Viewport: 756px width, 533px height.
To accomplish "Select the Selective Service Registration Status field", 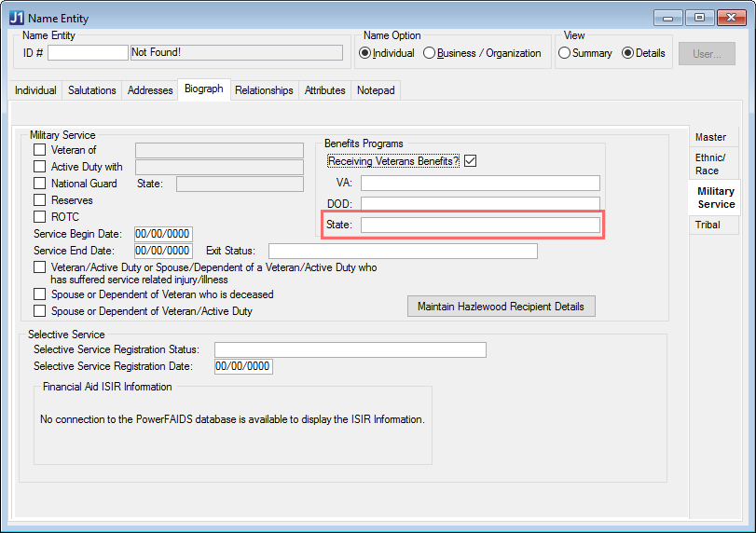I will click(x=350, y=349).
